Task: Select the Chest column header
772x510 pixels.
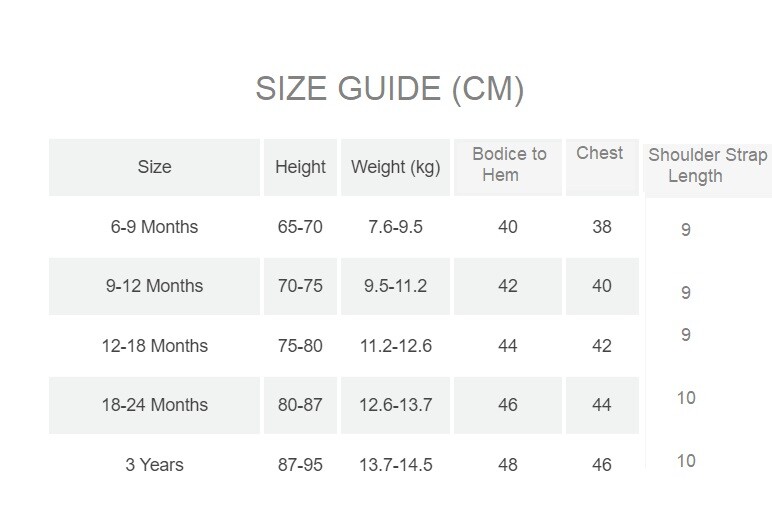Action: (x=600, y=153)
